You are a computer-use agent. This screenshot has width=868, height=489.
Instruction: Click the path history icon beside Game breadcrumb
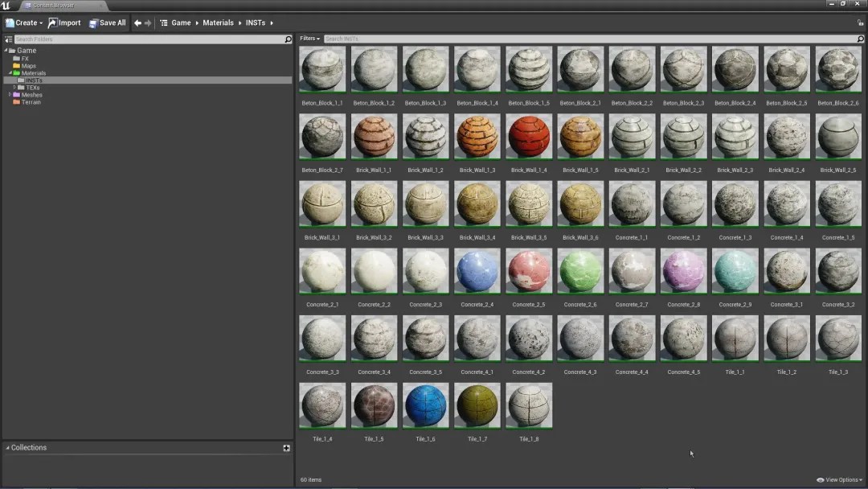click(x=165, y=23)
